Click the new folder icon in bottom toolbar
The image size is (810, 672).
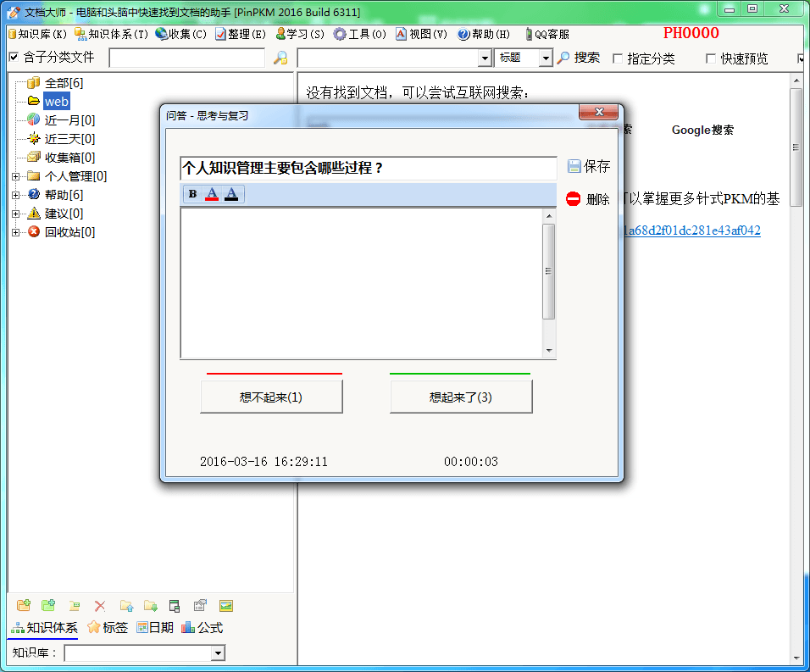click(x=24, y=605)
